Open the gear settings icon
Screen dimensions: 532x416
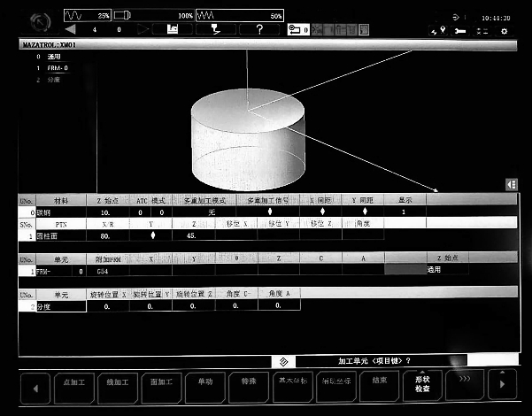[x=505, y=31]
